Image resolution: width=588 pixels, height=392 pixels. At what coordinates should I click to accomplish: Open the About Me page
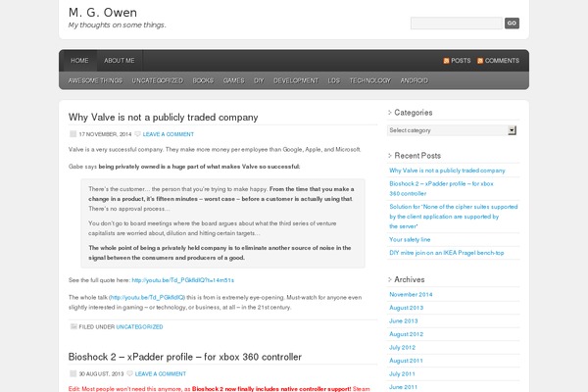click(120, 61)
